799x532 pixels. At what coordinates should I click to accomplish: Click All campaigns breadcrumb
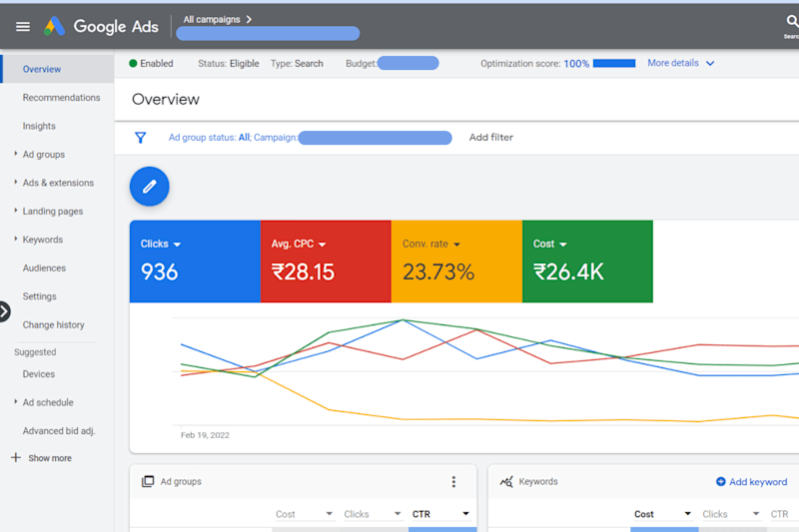[x=212, y=19]
